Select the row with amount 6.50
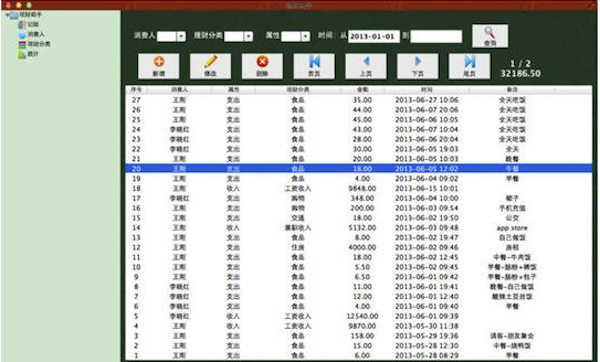 (359, 277)
